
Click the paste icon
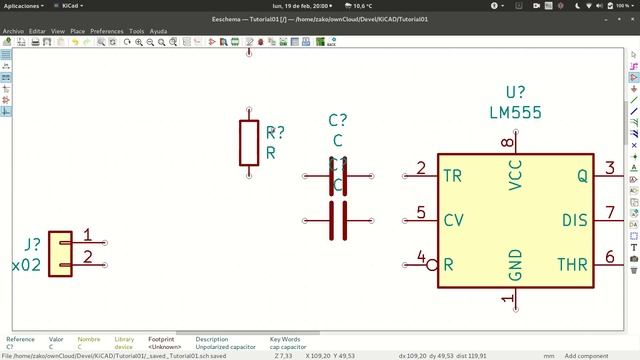61,42
